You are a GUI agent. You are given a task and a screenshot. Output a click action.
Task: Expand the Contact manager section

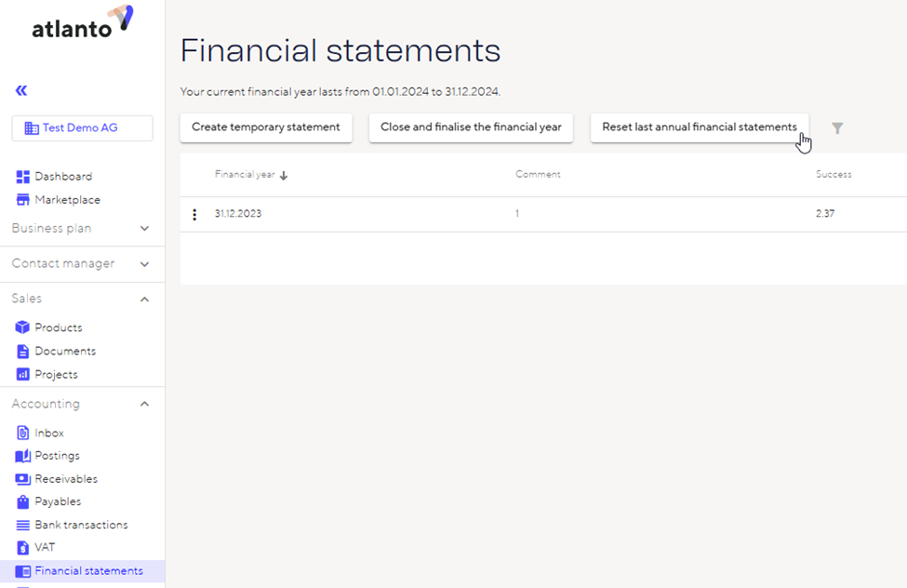144,264
